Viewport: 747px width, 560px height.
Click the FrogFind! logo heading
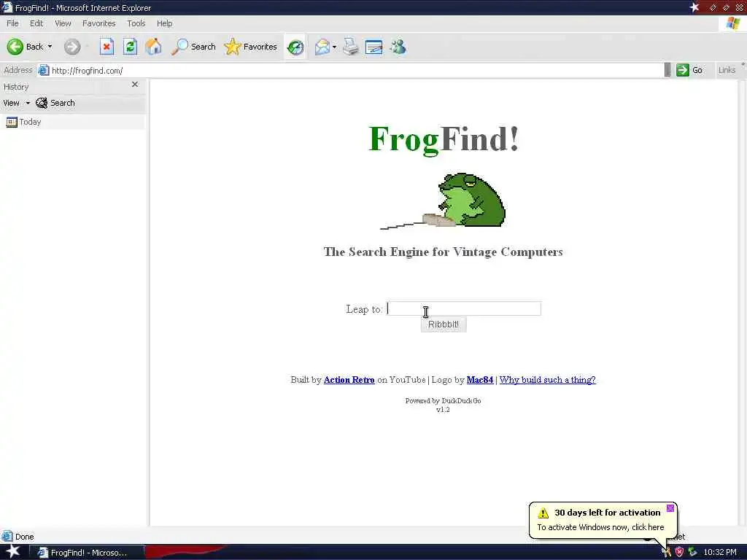pos(444,139)
